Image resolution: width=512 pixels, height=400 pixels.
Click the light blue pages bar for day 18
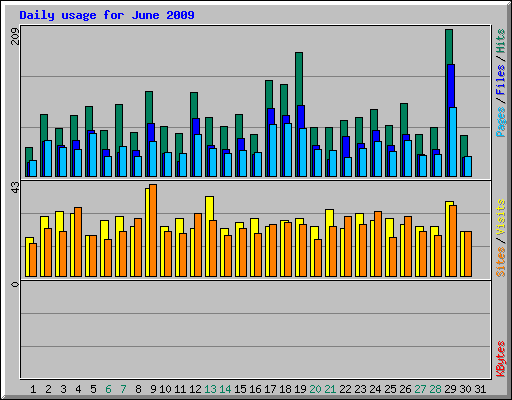click(288, 150)
